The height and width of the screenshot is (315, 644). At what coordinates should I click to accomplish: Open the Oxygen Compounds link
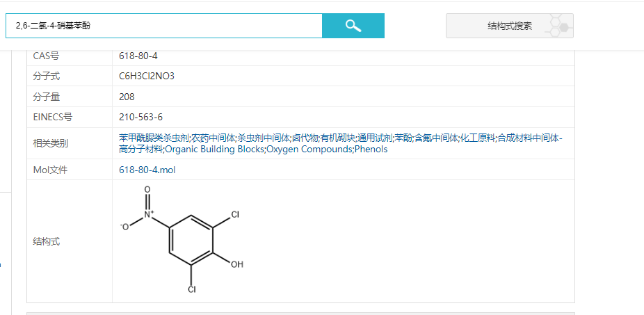309,149
